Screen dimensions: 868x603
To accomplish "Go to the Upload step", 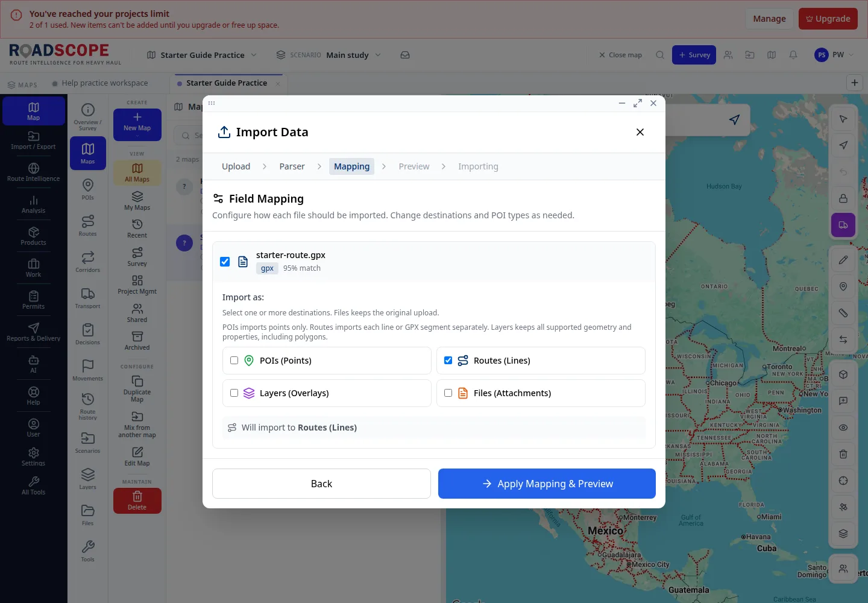I will 236,166.
